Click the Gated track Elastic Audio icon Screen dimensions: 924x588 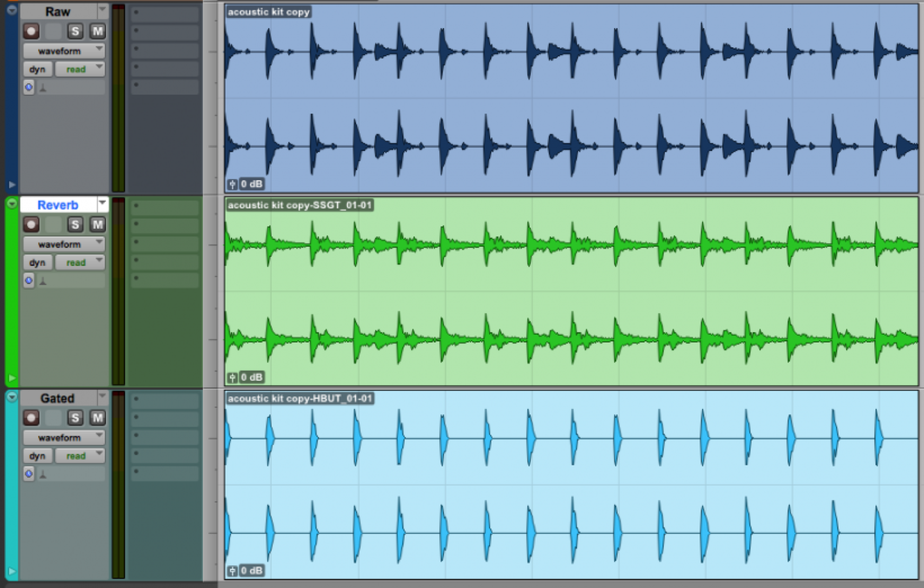pyautogui.click(x=29, y=473)
